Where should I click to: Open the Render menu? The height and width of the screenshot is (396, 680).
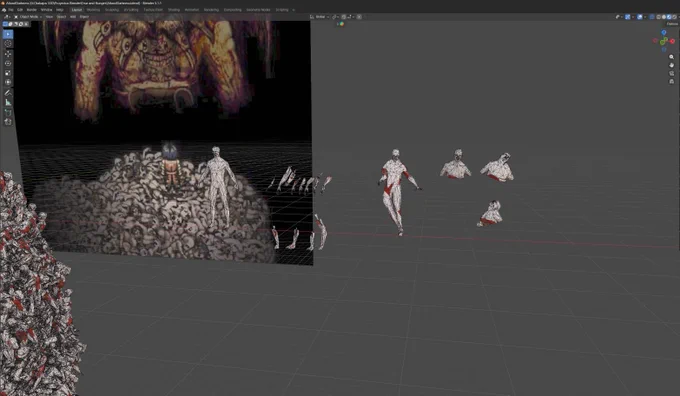click(x=32, y=10)
